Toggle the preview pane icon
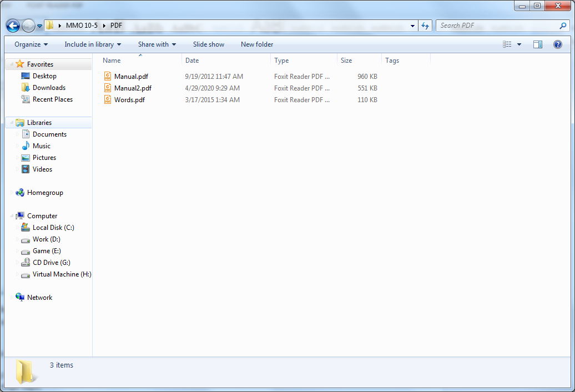Image resolution: width=575 pixels, height=392 pixels. 537,44
